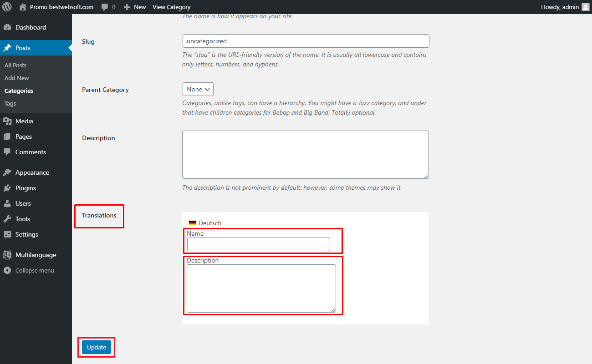Click the plus icon next to New
The width and height of the screenshot is (592, 364).
pos(127,7)
